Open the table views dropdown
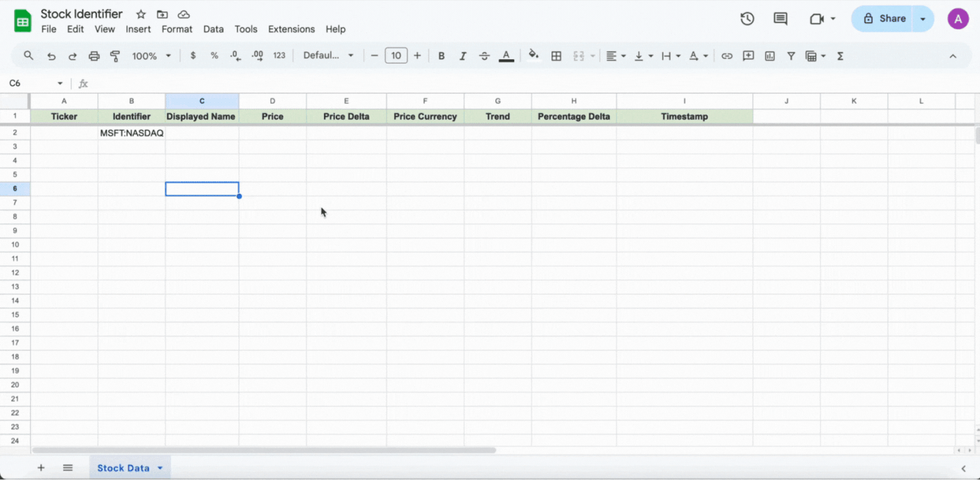The height and width of the screenshot is (480, 980). click(x=815, y=56)
